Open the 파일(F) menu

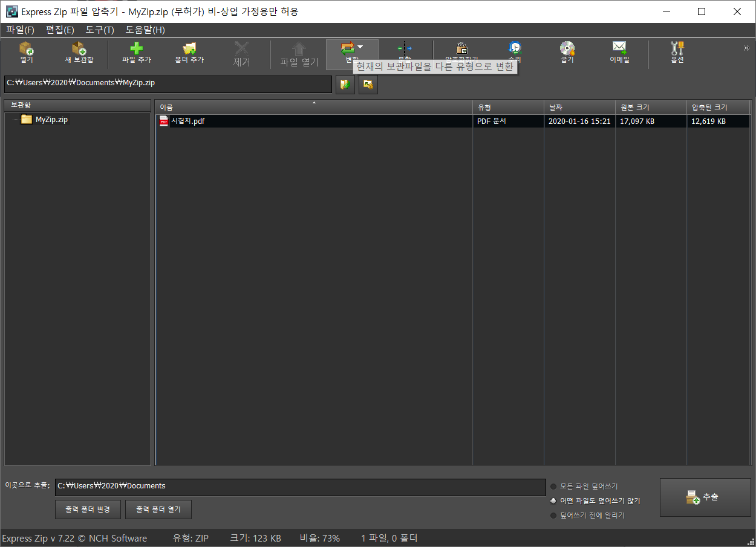click(20, 30)
